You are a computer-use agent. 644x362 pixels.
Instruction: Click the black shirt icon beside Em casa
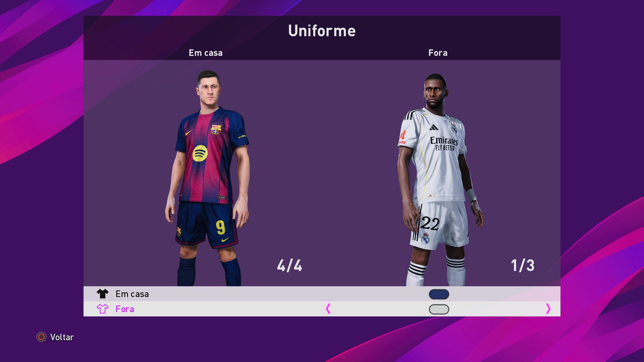pyautogui.click(x=102, y=294)
